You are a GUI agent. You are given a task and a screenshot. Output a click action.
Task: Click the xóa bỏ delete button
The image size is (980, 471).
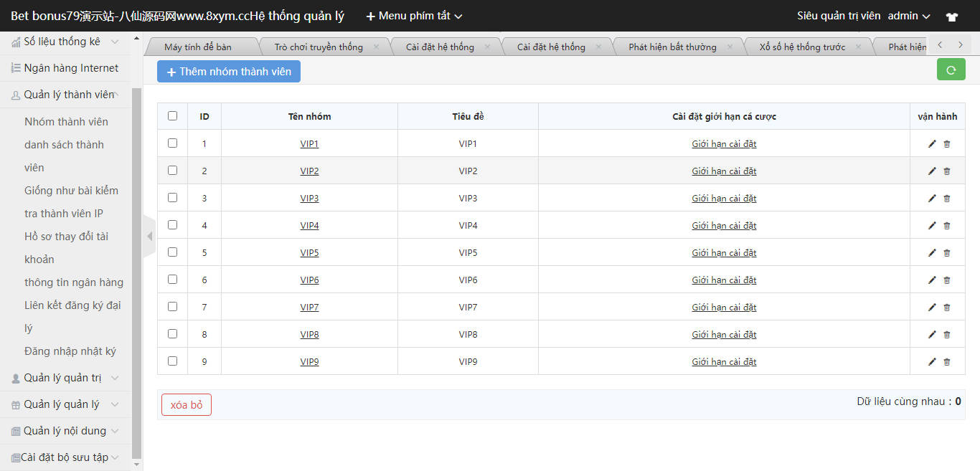pos(187,405)
